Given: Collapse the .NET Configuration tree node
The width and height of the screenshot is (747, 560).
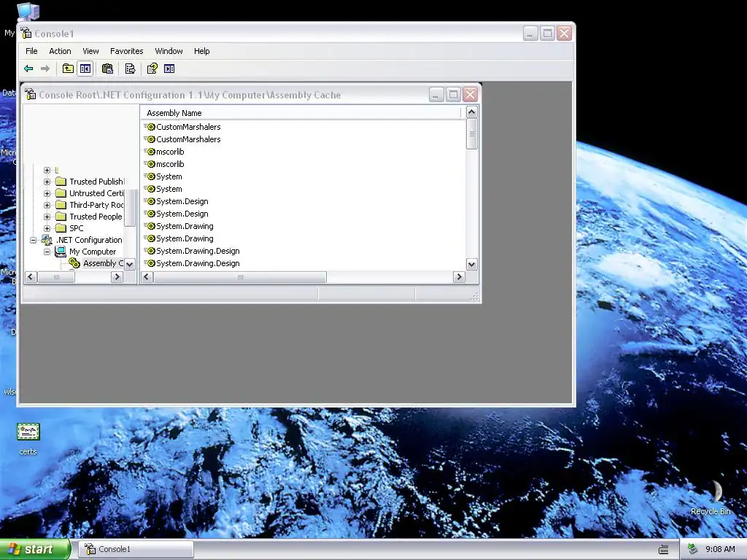Looking at the screenshot, I should tap(34, 240).
